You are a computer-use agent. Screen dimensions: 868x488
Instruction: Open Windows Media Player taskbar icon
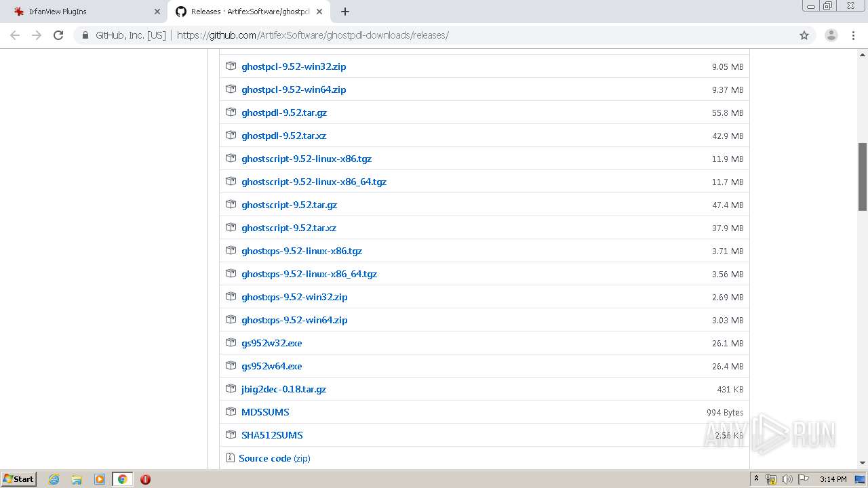100,479
